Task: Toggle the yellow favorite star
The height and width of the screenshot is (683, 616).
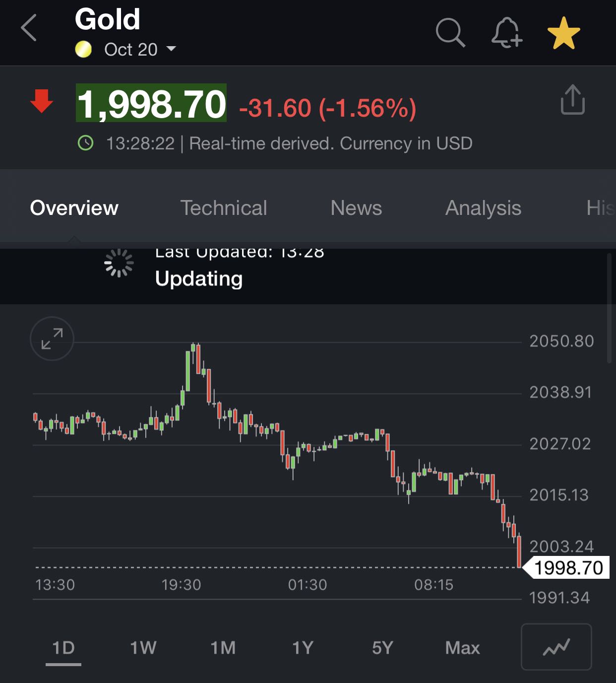Action: click(563, 33)
